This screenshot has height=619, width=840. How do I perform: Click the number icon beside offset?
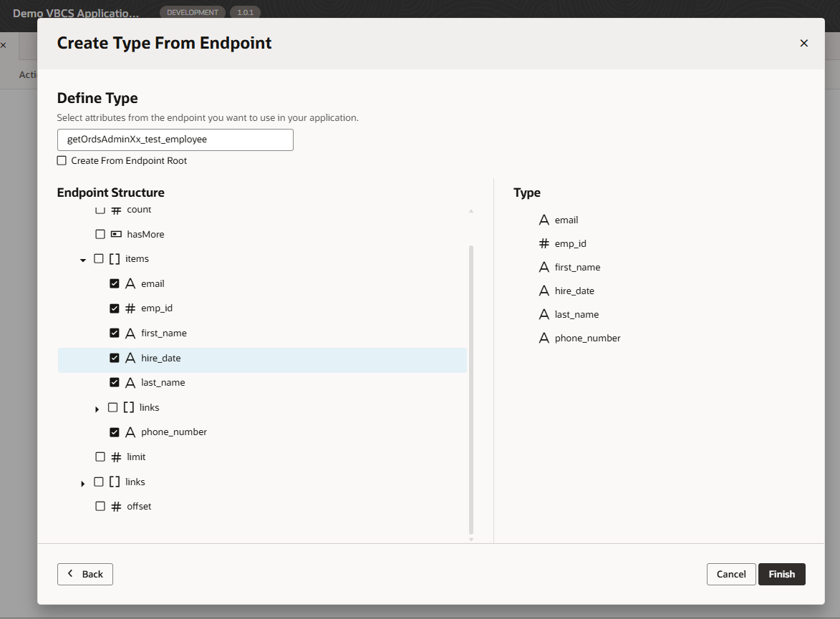tap(116, 506)
